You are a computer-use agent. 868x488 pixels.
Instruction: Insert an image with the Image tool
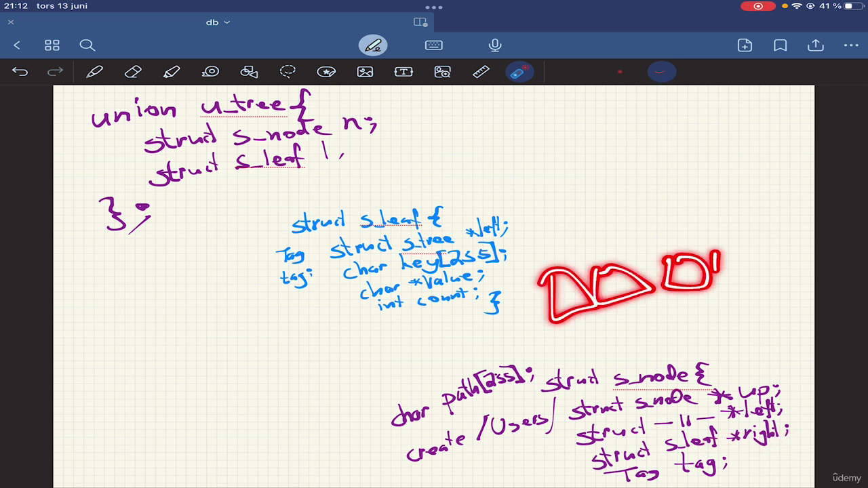(365, 72)
